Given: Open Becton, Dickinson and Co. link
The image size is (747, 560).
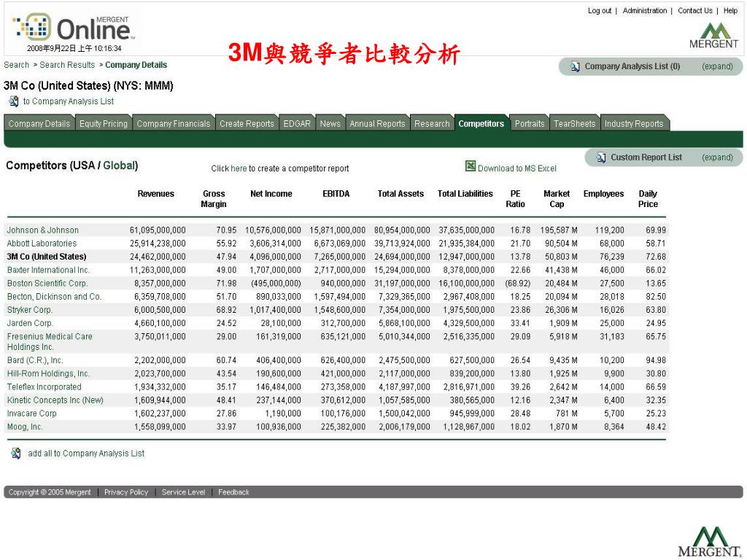Looking at the screenshot, I should tap(54, 297).
